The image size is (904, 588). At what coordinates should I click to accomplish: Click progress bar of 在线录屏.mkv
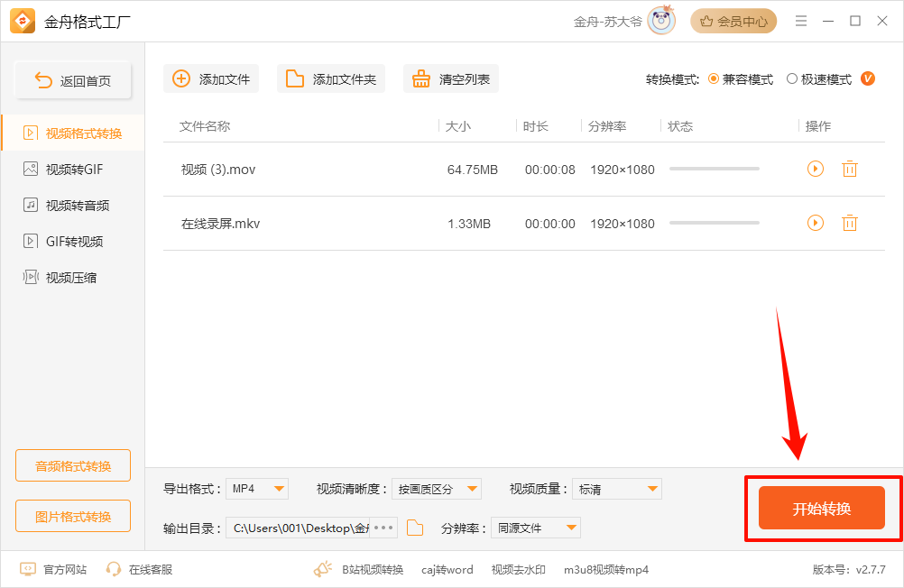pyautogui.click(x=715, y=223)
